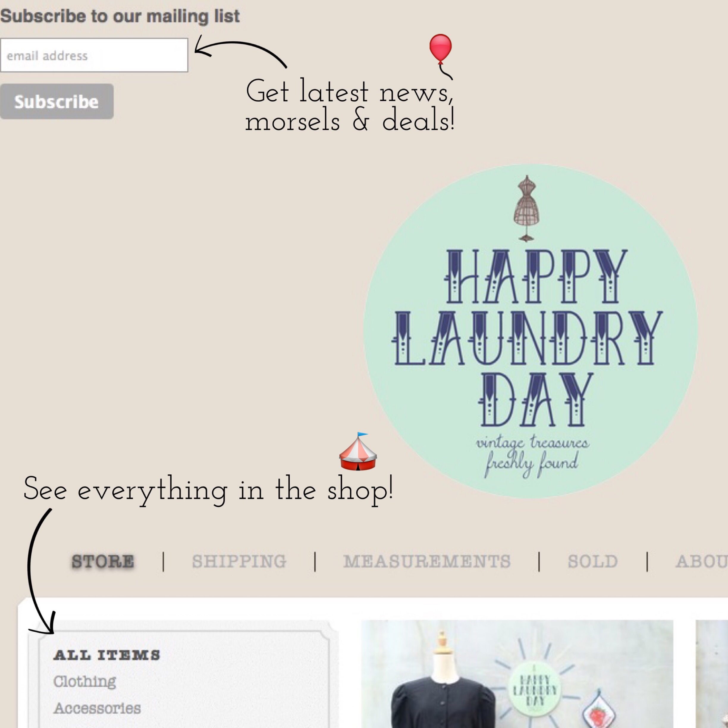Click the dress form mannequin illustration
728x728 pixels.
pyautogui.click(x=526, y=208)
